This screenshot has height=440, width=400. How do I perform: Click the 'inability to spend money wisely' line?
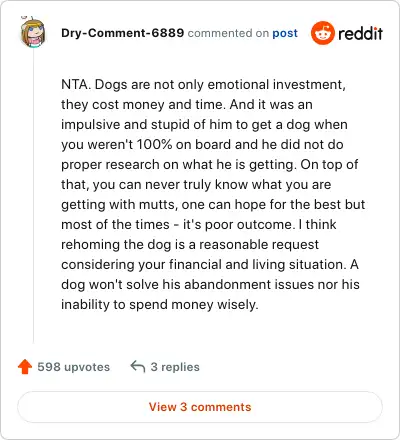click(x=160, y=305)
